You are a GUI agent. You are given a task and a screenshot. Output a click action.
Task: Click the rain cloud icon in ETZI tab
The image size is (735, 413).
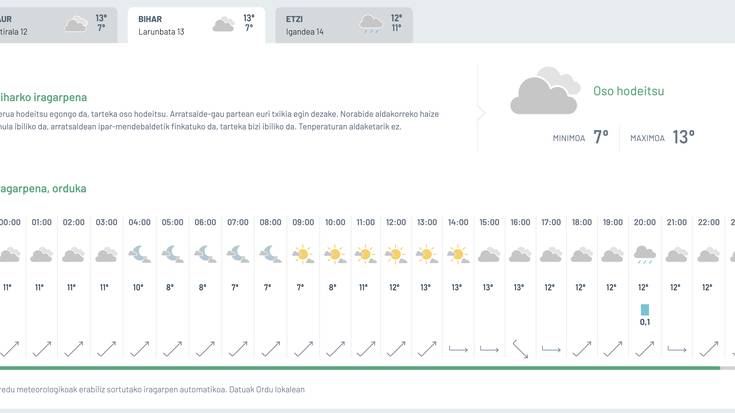click(x=371, y=24)
